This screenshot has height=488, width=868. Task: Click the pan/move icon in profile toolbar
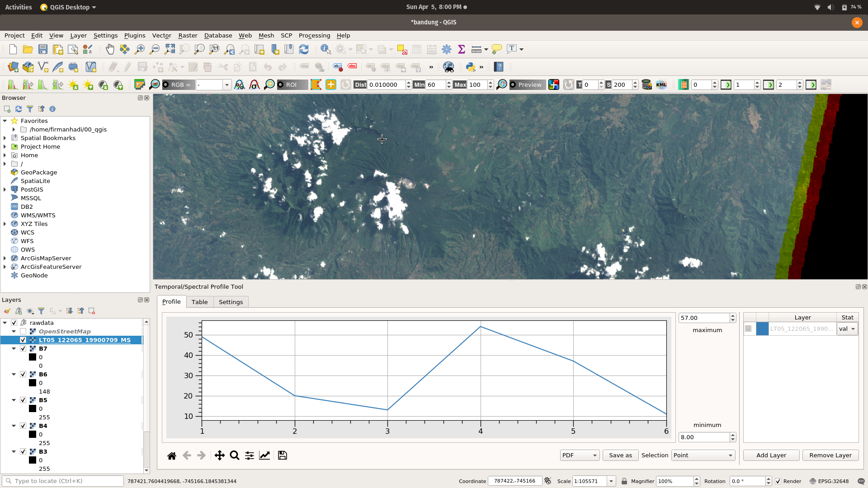click(219, 455)
